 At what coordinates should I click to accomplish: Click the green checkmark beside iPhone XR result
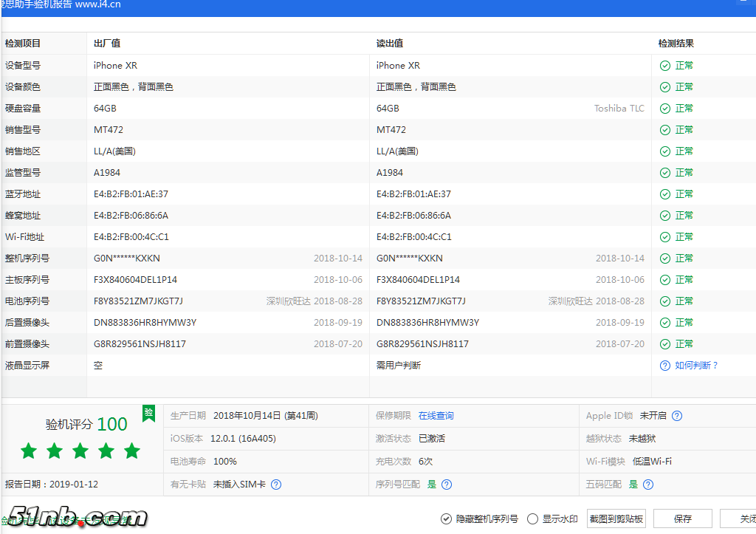[x=665, y=65]
